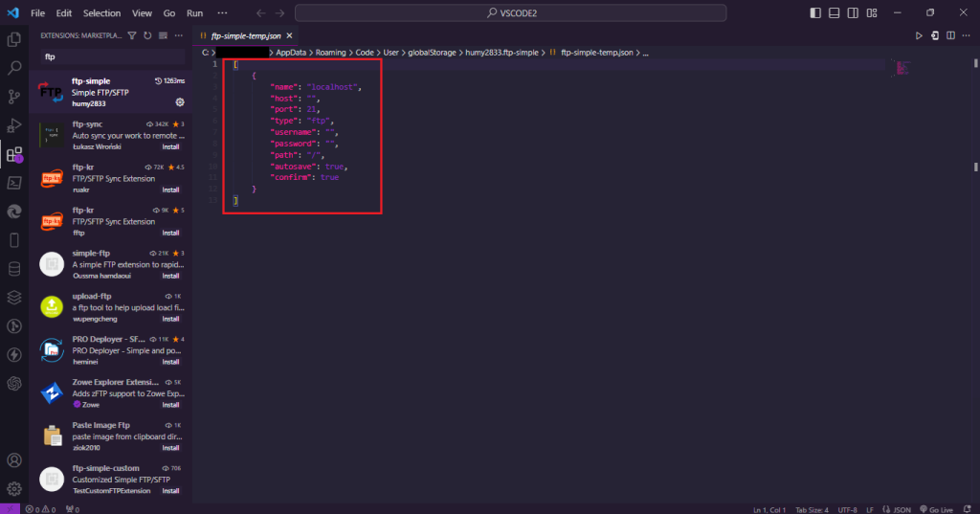Change the LF end-of-line setting

(869, 509)
